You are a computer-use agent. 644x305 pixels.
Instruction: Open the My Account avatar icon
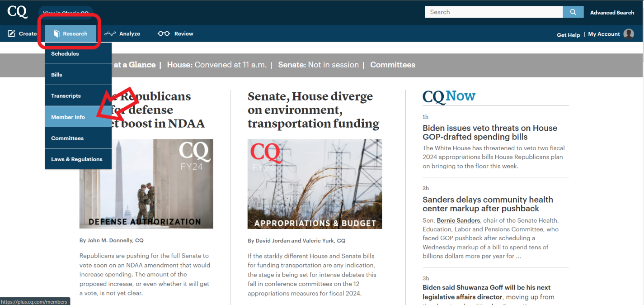coord(629,33)
